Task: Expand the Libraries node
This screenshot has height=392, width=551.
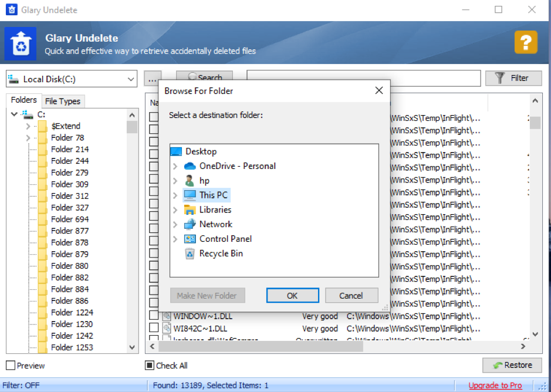Action: pos(175,210)
